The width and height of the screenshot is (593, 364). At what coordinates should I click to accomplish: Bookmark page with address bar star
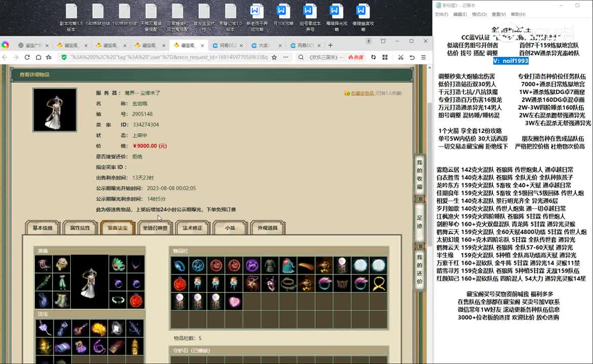click(x=274, y=57)
